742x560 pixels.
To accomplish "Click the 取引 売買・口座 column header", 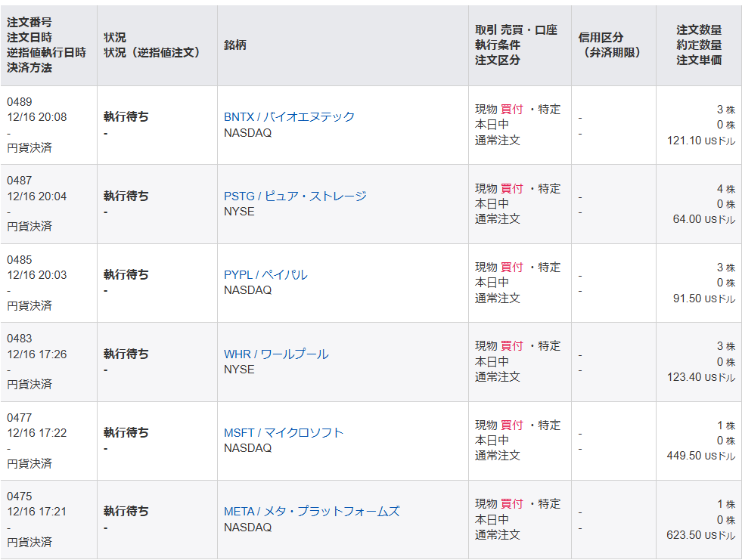I will pyautogui.click(x=517, y=29).
